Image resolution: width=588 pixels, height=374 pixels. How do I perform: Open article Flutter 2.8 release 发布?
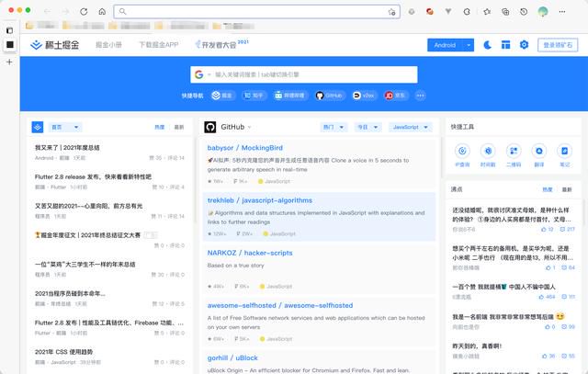[x=93, y=176]
